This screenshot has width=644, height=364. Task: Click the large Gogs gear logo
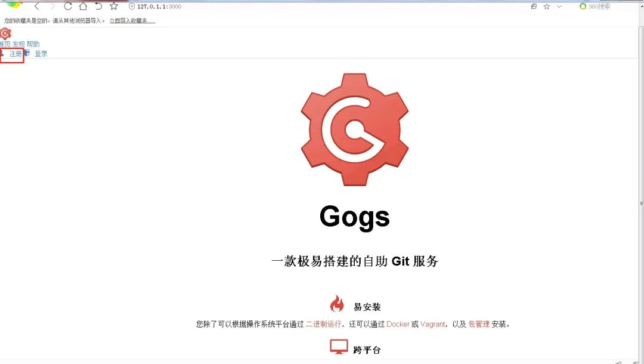(354, 129)
